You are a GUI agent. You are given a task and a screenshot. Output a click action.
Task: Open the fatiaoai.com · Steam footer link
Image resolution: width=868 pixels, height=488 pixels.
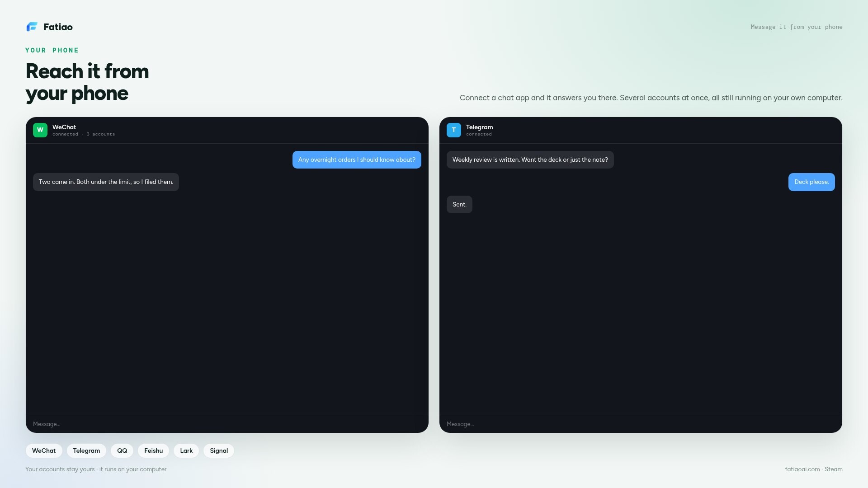click(814, 469)
